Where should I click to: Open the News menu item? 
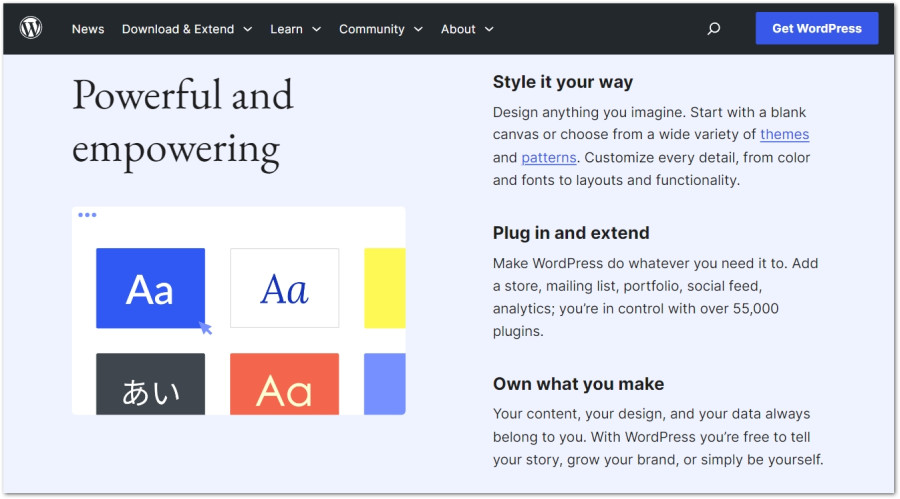tap(88, 29)
